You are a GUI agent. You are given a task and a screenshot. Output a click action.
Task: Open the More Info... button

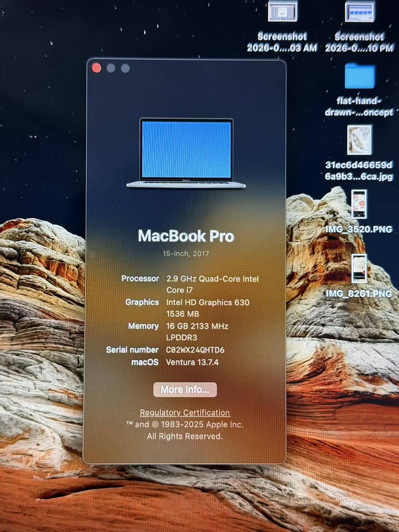click(x=185, y=389)
